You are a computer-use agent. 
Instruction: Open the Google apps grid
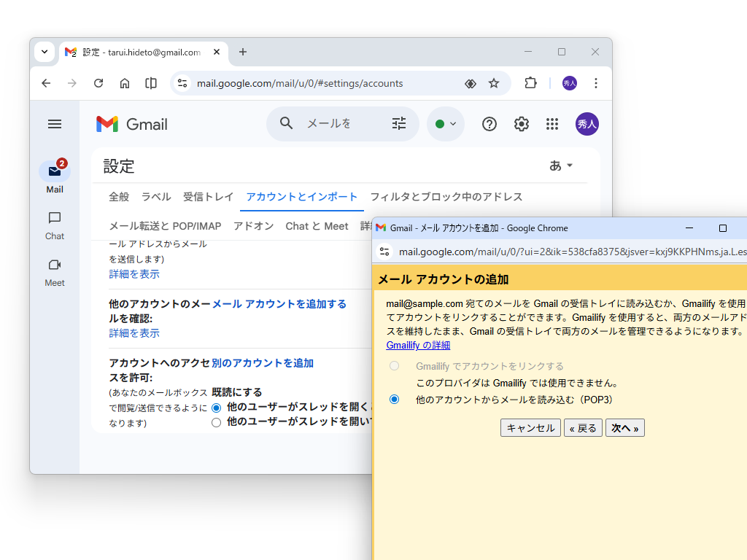click(552, 124)
